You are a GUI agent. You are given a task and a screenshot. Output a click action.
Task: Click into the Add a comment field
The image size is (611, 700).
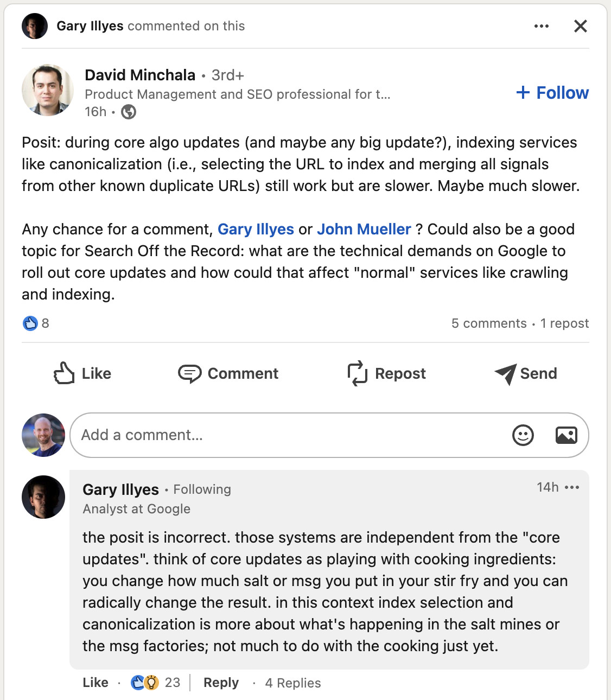click(217, 435)
